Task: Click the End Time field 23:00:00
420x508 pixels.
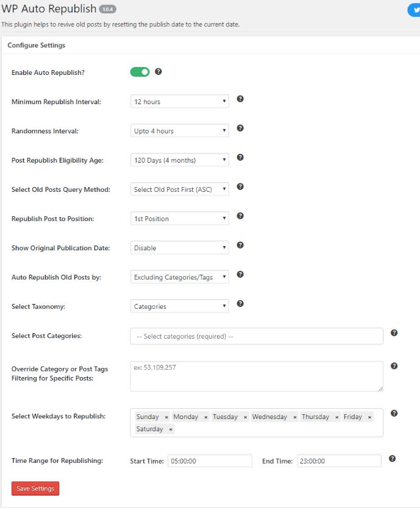Action: click(339, 460)
